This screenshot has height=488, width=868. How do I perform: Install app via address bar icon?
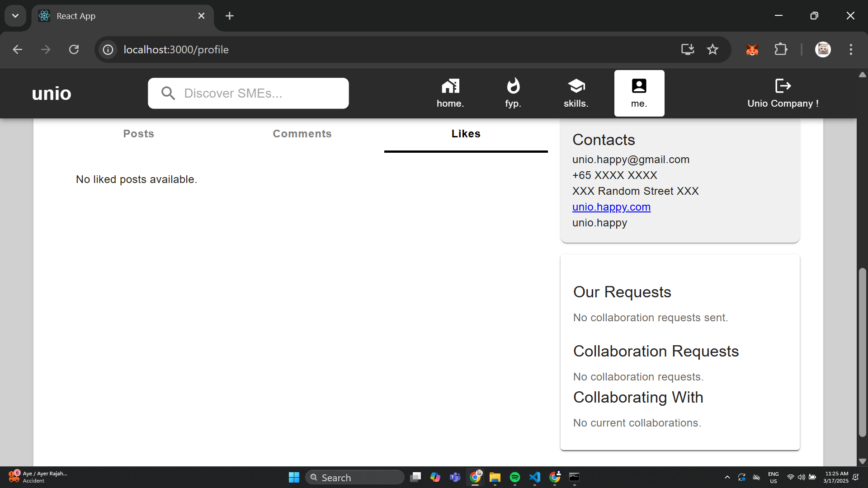(x=687, y=49)
